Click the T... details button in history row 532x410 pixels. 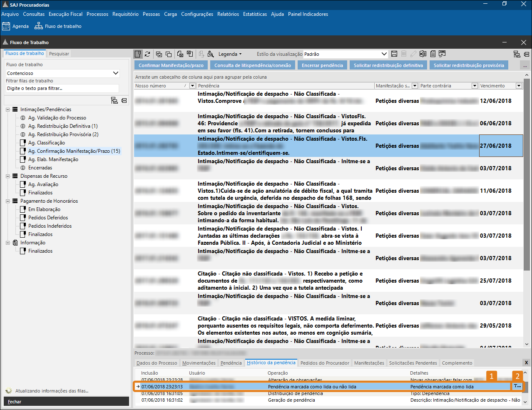coord(517,386)
